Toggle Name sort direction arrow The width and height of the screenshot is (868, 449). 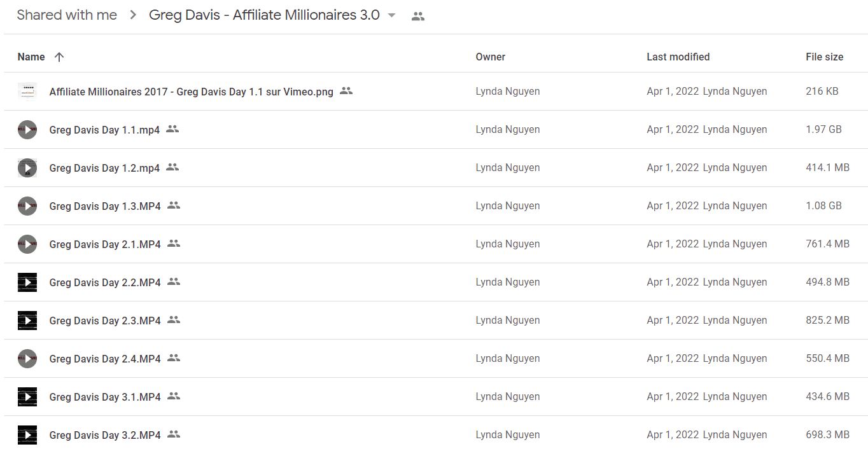(59, 57)
